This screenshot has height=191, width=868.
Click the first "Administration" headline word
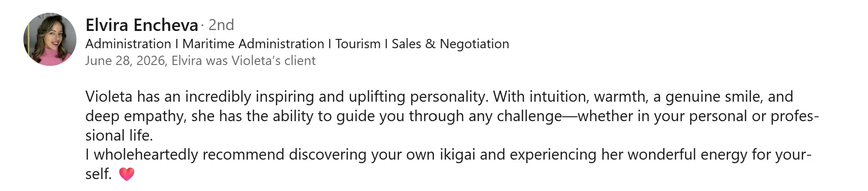(x=128, y=44)
